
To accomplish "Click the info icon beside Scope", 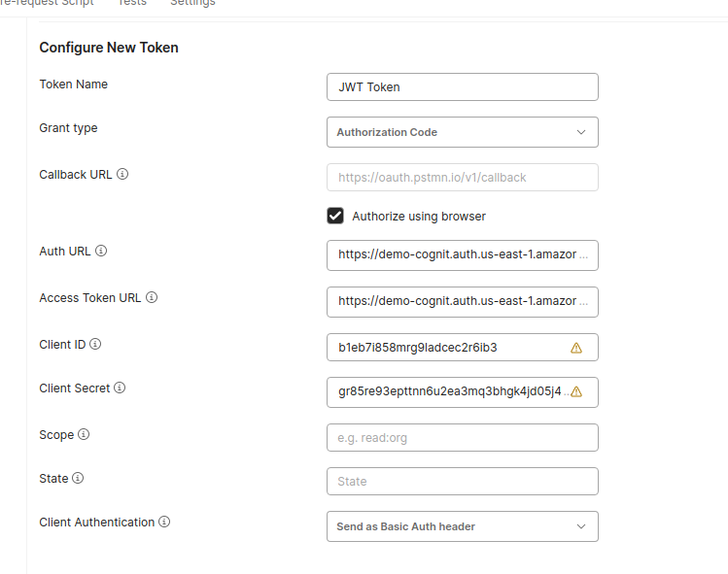I will point(84,434).
